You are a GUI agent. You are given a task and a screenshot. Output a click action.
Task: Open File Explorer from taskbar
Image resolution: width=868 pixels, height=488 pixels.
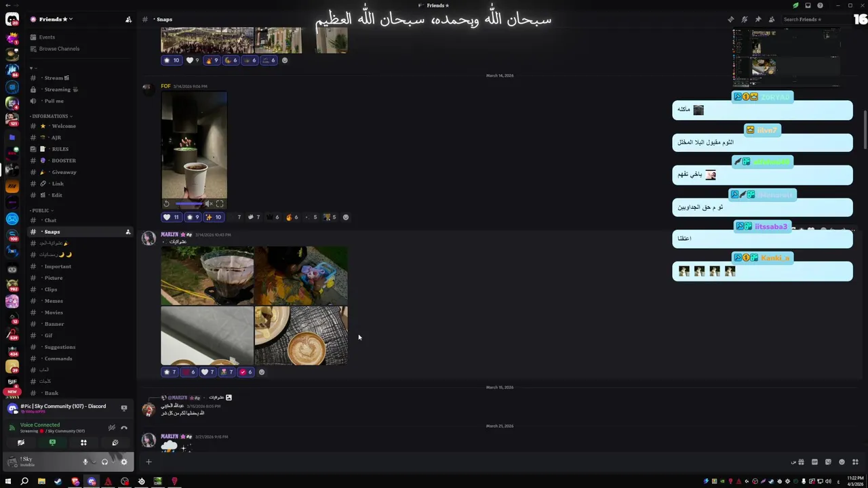(41, 481)
